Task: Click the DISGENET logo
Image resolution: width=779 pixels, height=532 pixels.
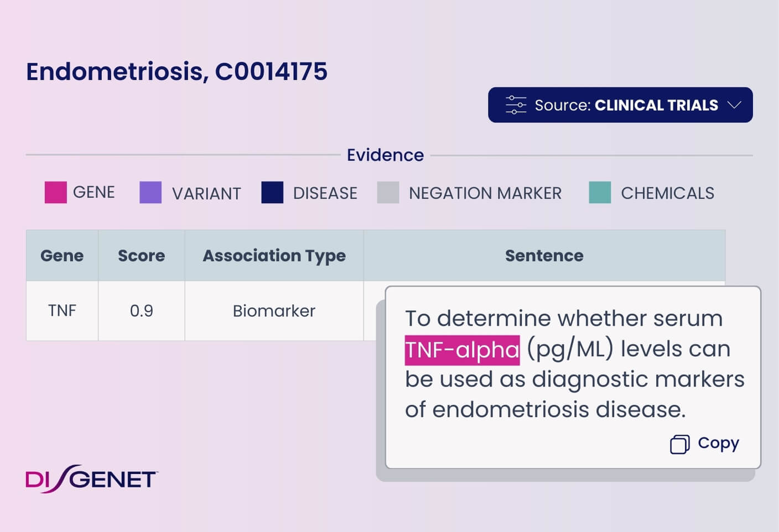Action: coord(91,479)
